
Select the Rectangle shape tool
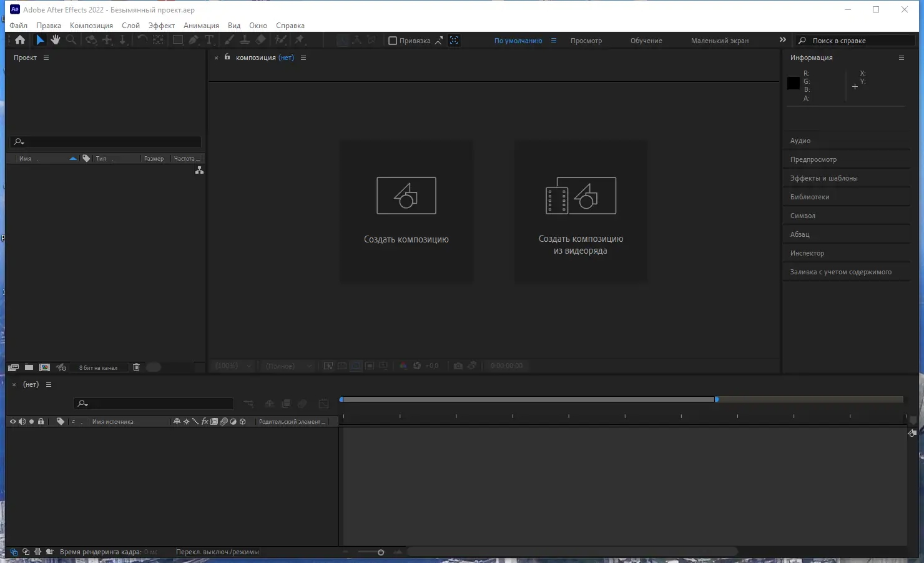click(178, 40)
